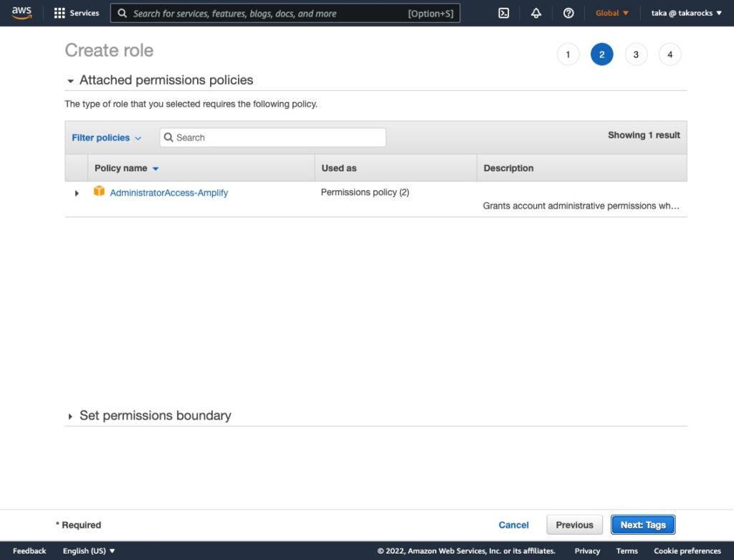Click 'Grants account administrative permissions' description
Screen dimensions: 734x560
[581, 206]
